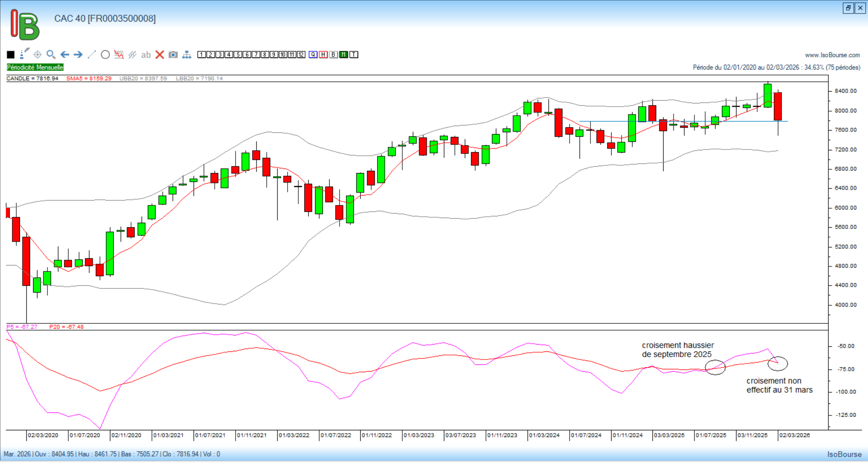Click the black color square swatch
The width and height of the screenshot is (868, 462).
[11, 55]
